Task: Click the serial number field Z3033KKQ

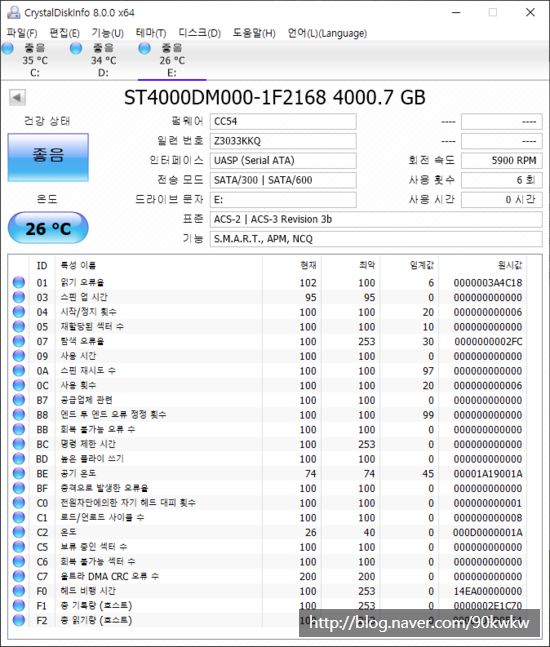Action: [x=283, y=141]
